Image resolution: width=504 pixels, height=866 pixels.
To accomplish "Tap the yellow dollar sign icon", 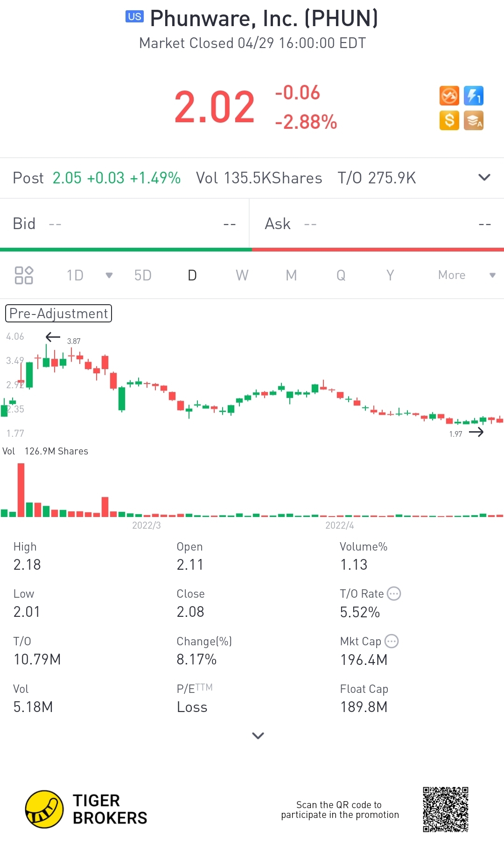I will [x=449, y=120].
